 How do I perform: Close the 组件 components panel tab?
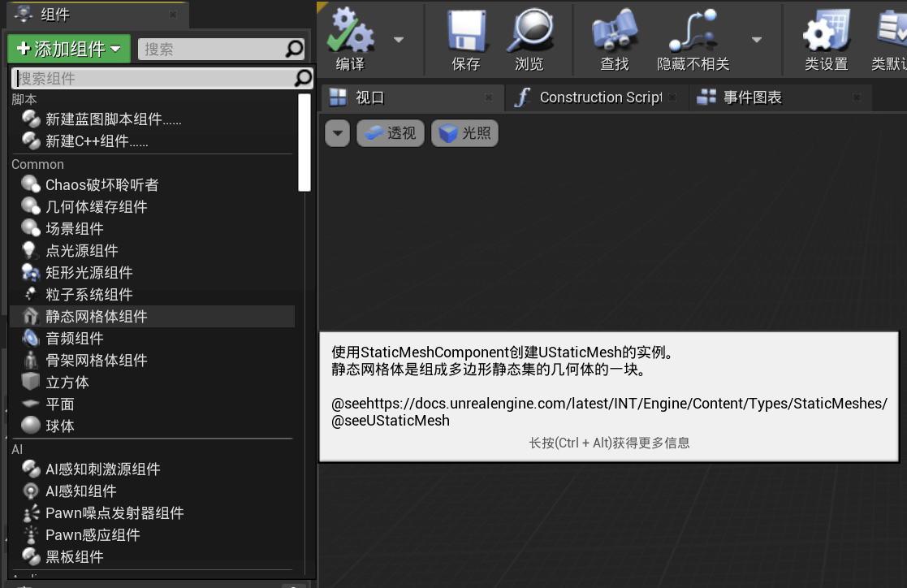tap(173, 15)
